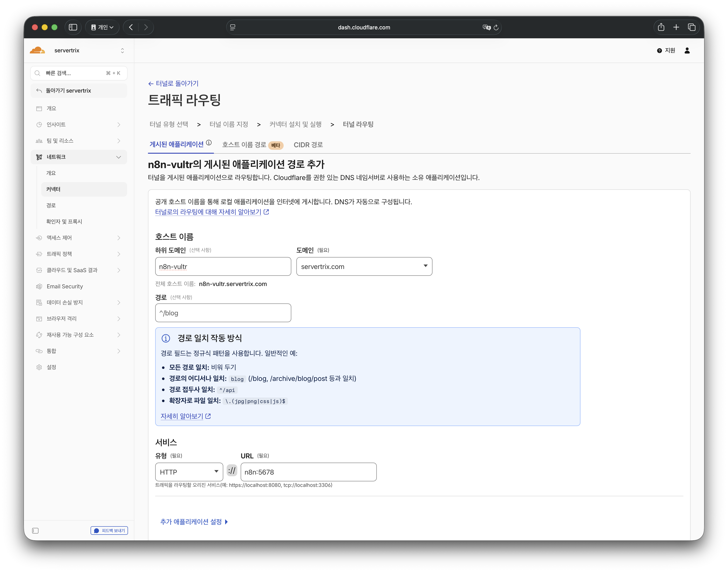Click the Cloudflare logo icon
Viewport: 728px width, 572px height.
point(37,50)
